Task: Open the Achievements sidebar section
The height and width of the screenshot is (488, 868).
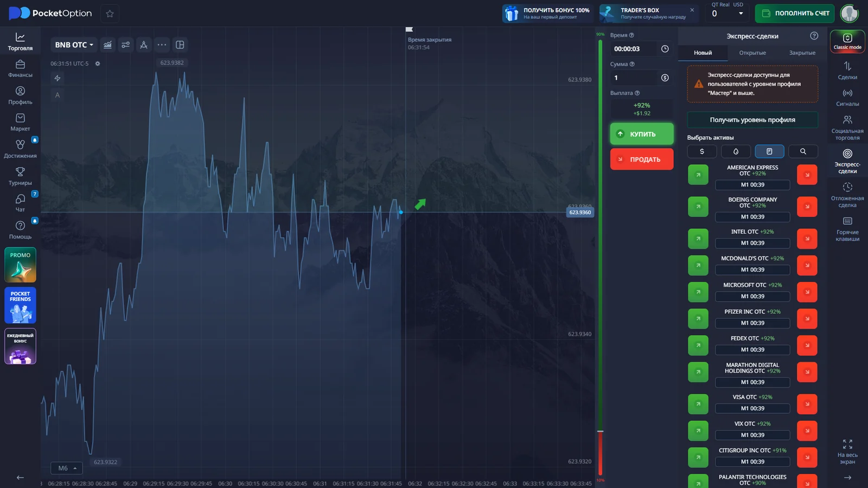Action: pyautogui.click(x=20, y=149)
